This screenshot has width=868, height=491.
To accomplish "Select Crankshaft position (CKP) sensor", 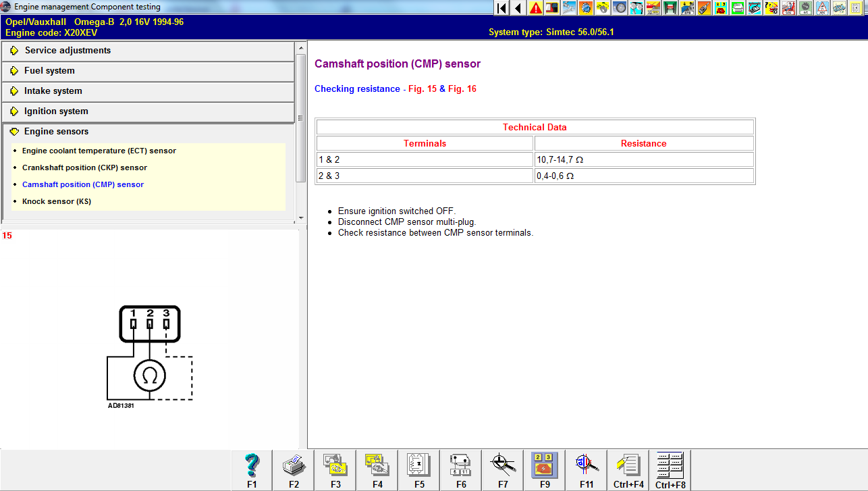I will tap(84, 167).
